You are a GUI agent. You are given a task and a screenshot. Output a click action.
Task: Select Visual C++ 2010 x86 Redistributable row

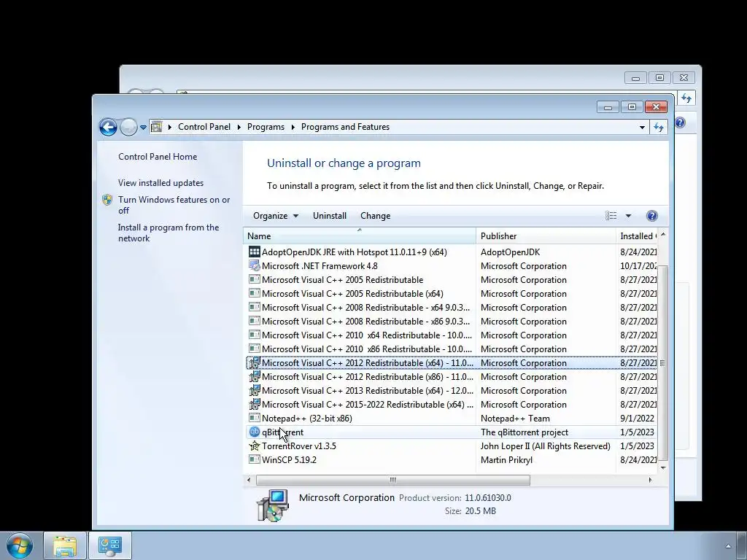452,349
